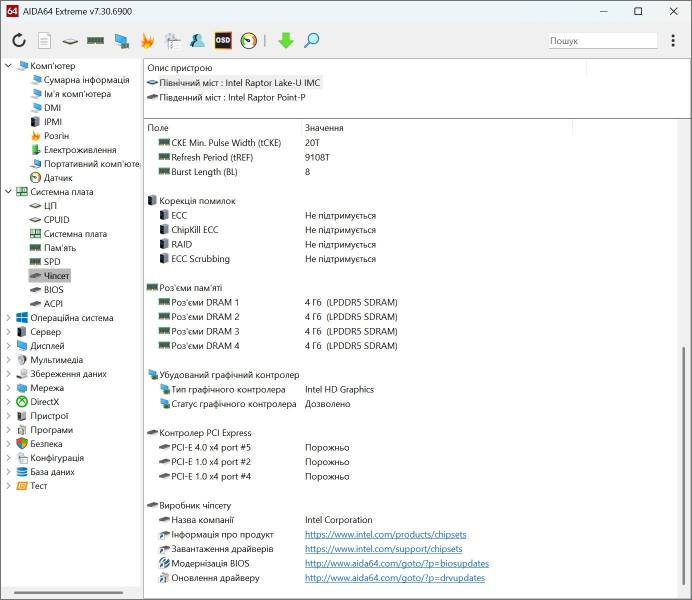Click the user profile toolbar icon
The height and width of the screenshot is (600, 692).
197,41
